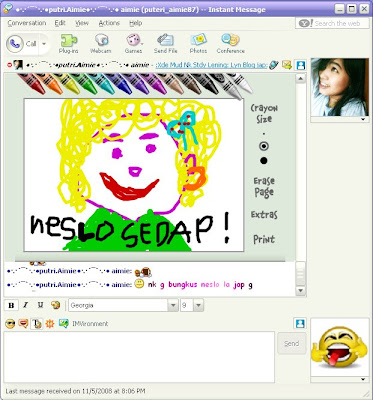
Task: Open the text color palette icon
Action: [55, 305]
